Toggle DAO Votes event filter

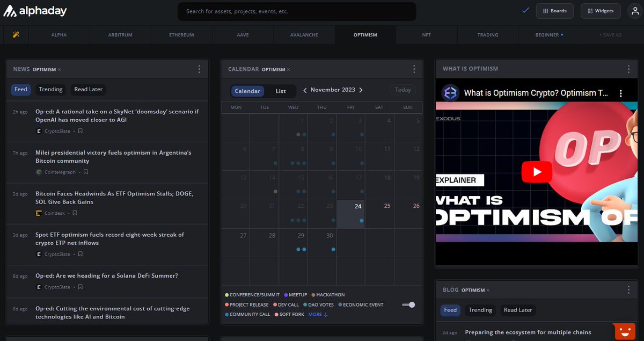pos(318,305)
